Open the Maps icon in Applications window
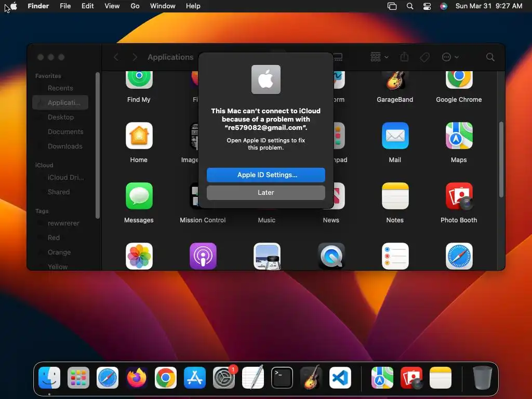Viewport: 532px width, 399px height. tap(459, 136)
